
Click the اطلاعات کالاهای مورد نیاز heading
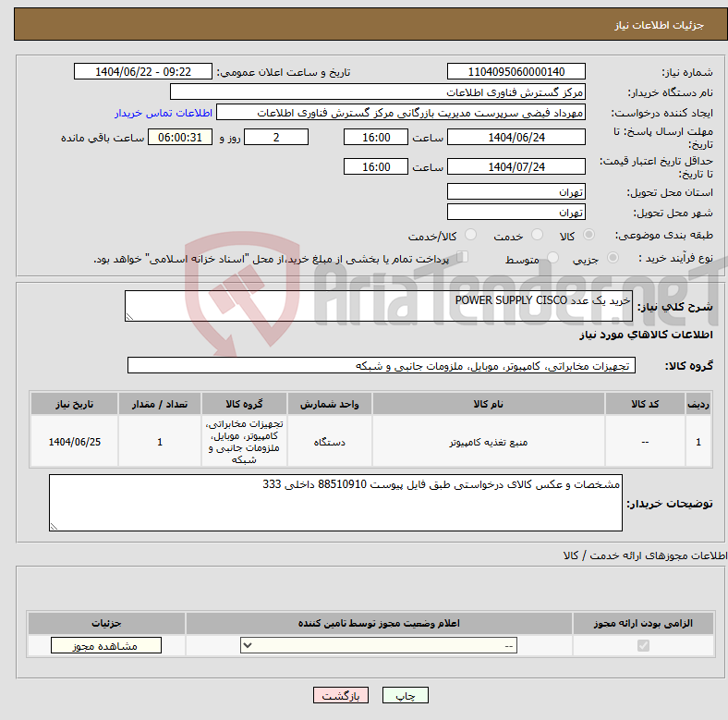(x=646, y=335)
